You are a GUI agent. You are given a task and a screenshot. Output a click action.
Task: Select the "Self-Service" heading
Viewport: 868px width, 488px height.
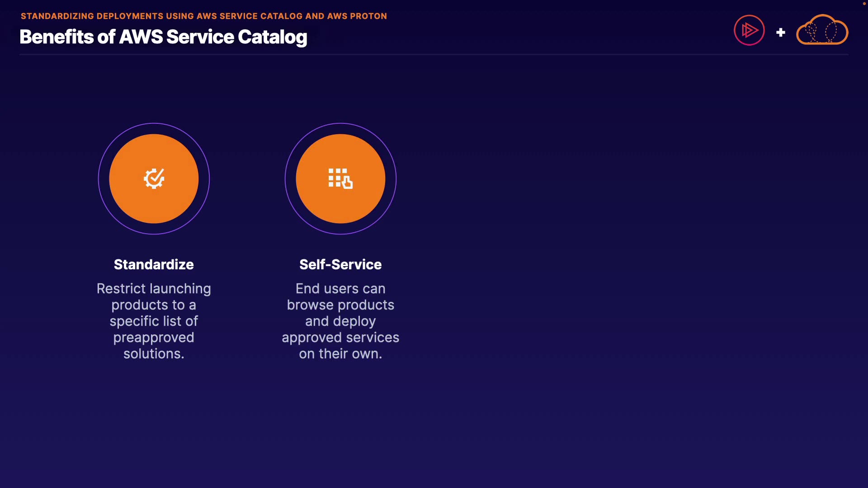tap(340, 264)
